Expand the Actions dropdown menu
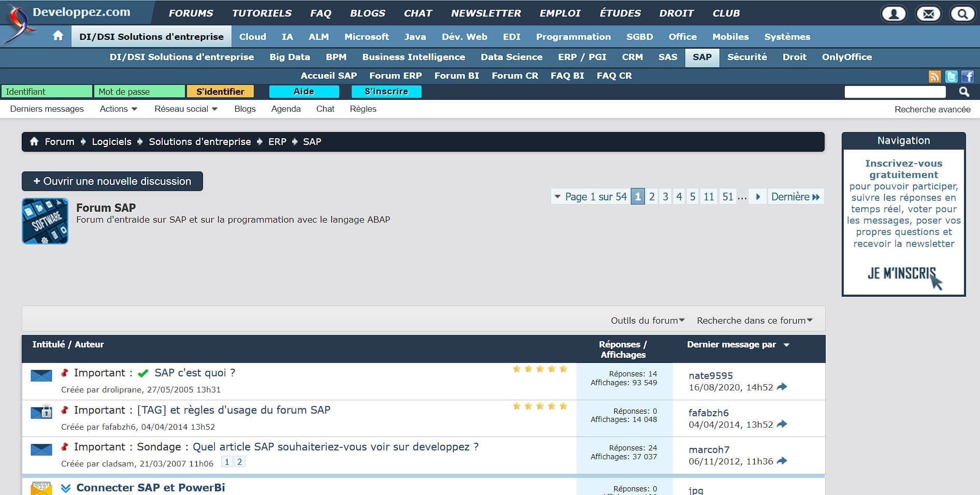980x495 pixels. 119,109
